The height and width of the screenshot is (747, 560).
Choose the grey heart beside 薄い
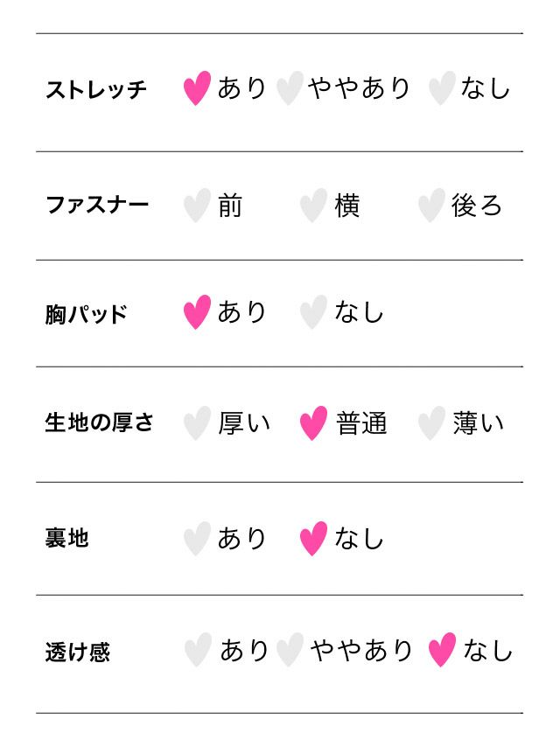430,423
